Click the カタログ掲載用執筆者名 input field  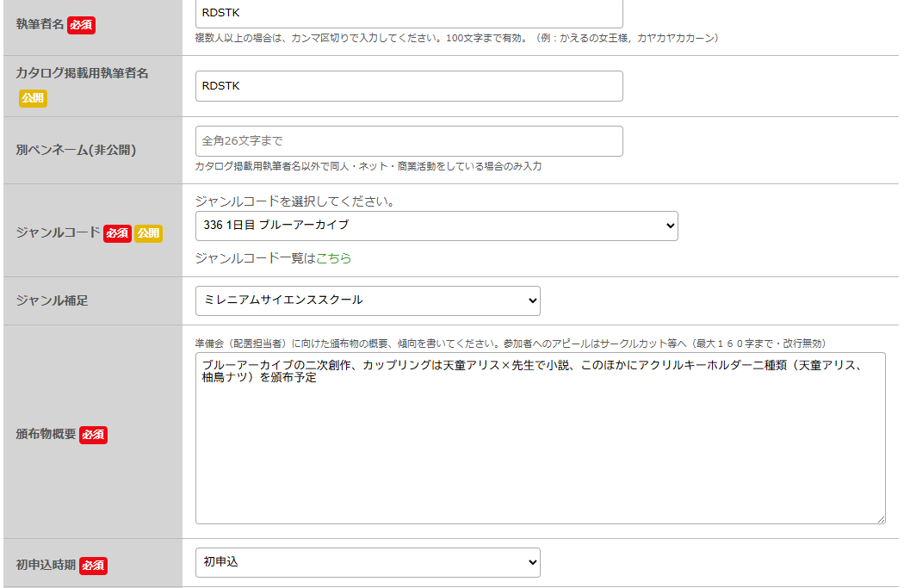[409, 86]
